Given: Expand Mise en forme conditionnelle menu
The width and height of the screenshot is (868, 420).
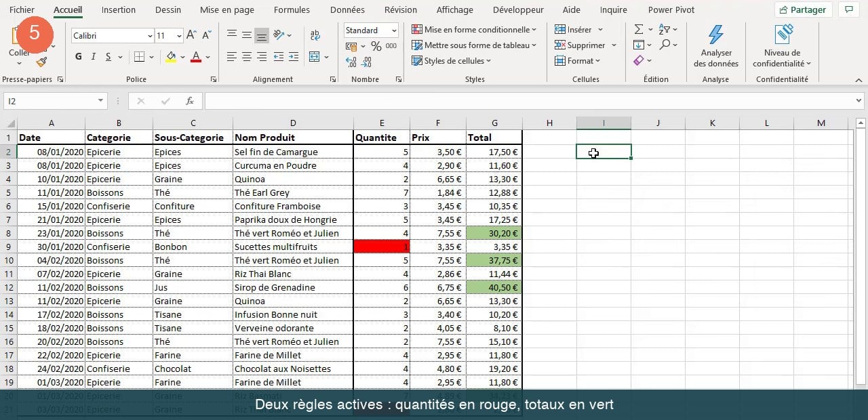Looking at the screenshot, I should click(474, 30).
